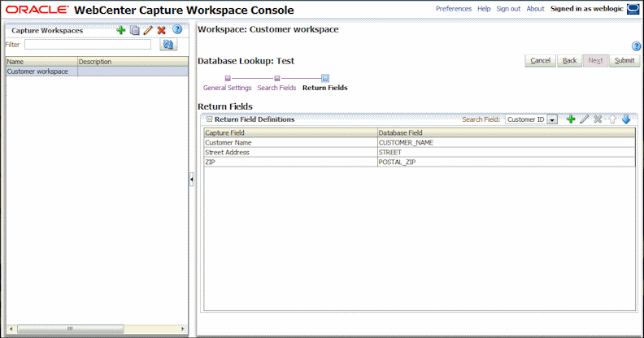Viewport: 644px width, 338px height.
Task: Click the Return Fields train step icon
Action: 325,78
